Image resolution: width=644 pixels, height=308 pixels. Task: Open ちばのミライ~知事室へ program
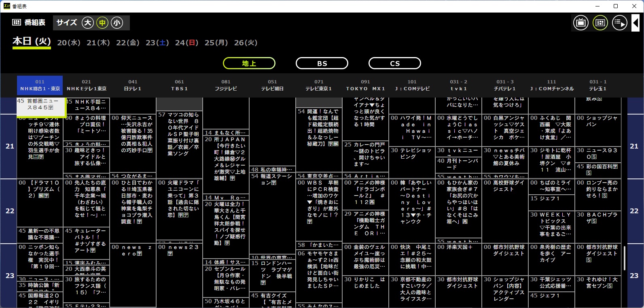552,187
